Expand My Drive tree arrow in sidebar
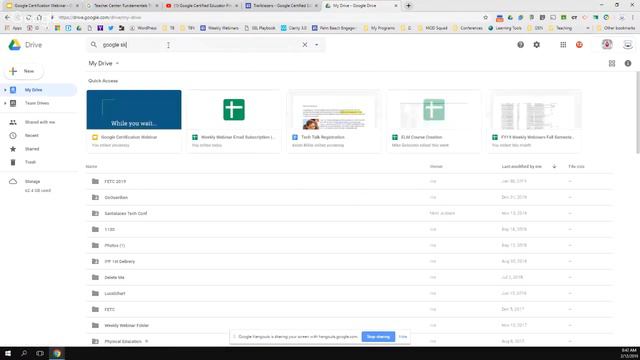This screenshot has height=360, width=640. tap(5, 90)
